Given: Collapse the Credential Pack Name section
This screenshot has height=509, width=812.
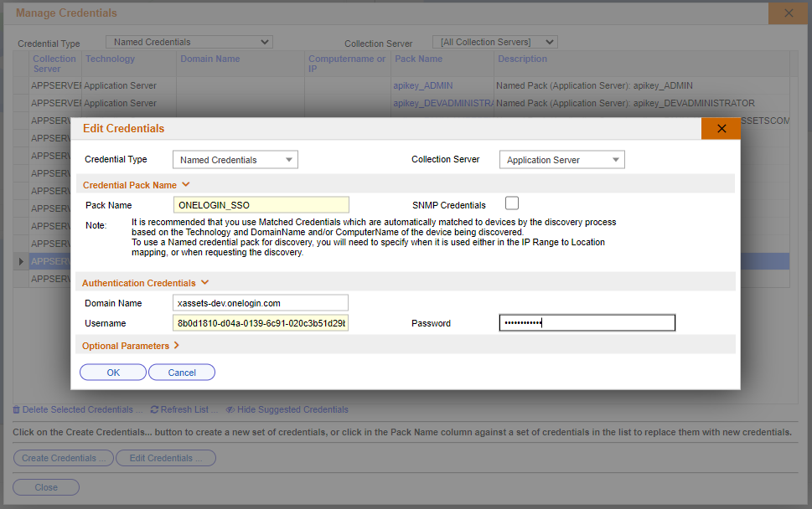Looking at the screenshot, I should pos(186,184).
